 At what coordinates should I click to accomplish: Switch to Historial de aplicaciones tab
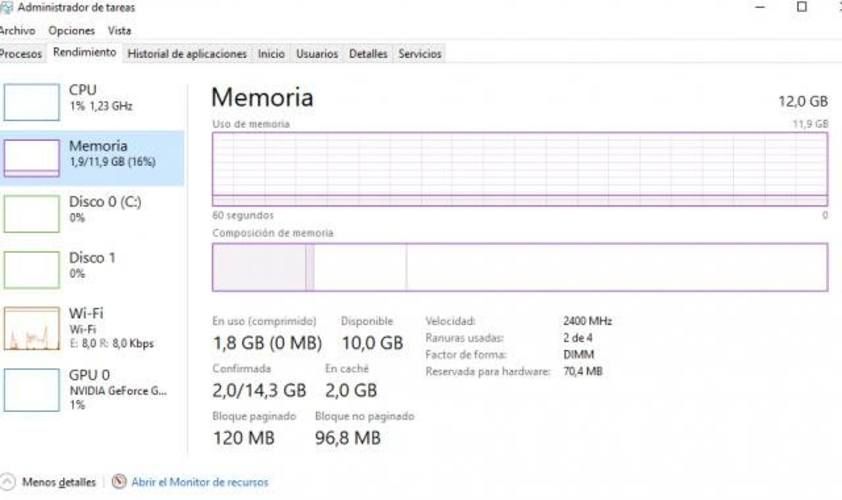(187, 54)
